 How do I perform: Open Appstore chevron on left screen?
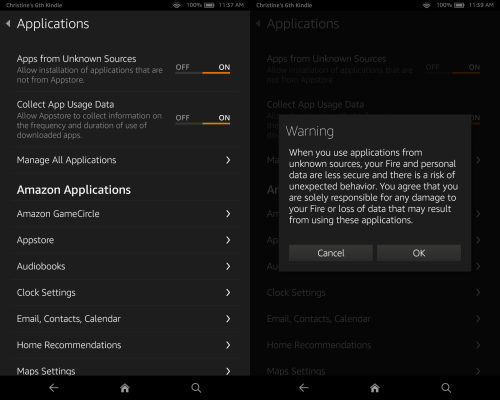pos(228,240)
